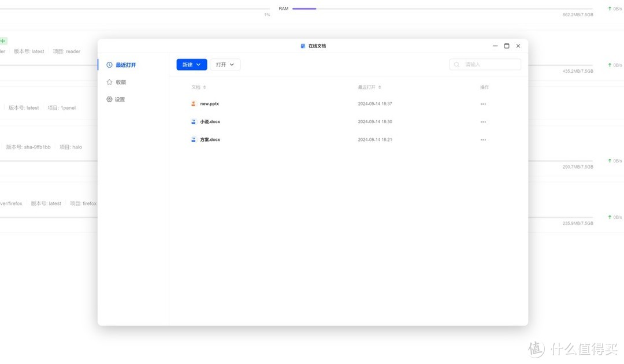
Task: Toggle sort order on 最近打开 column
Action: tap(379, 87)
